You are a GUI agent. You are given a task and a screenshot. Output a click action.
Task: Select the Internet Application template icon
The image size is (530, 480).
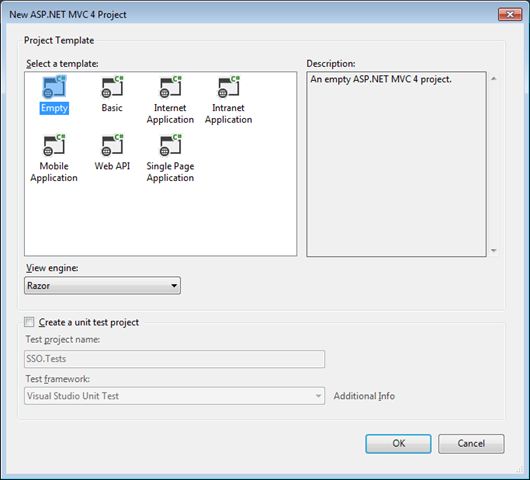click(x=170, y=87)
